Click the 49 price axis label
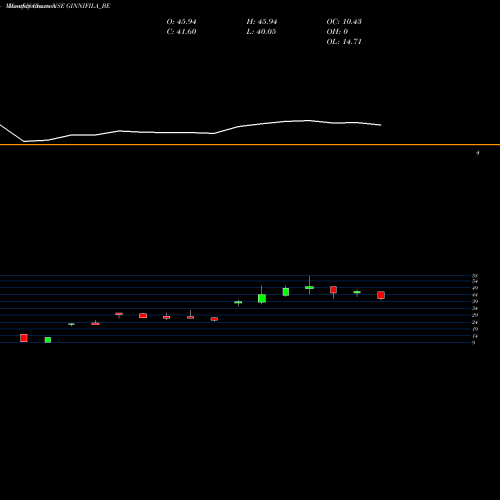Screen dimensions: 500x500 pos(475,288)
